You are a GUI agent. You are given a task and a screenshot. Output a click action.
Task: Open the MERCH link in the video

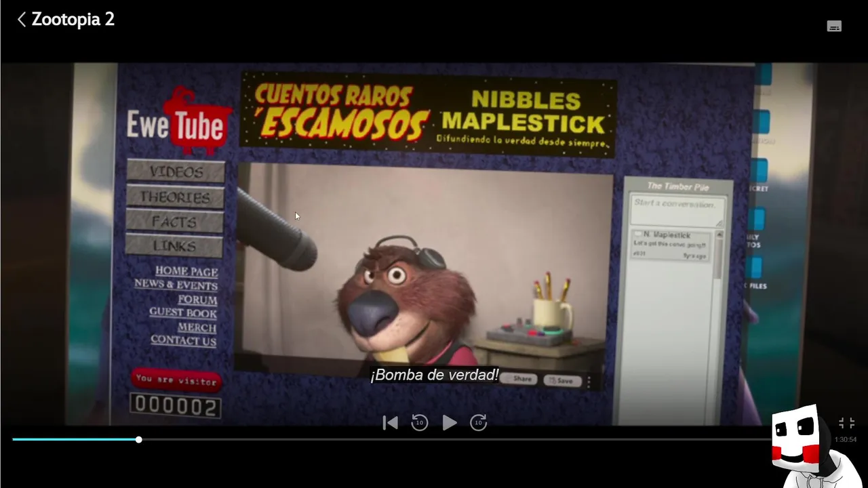(197, 327)
